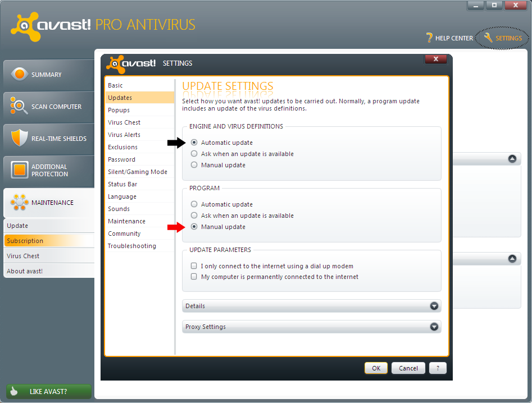This screenshot has width=532, height=403.
Task: Open the Exclusions settings category
Action: [x=140, y=147]
